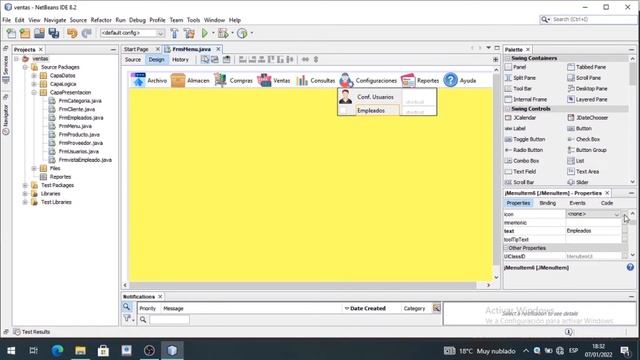Click the Microsoft Edge taskbar icon
Screen dimensions: 640x360
(x=57, y=350)
